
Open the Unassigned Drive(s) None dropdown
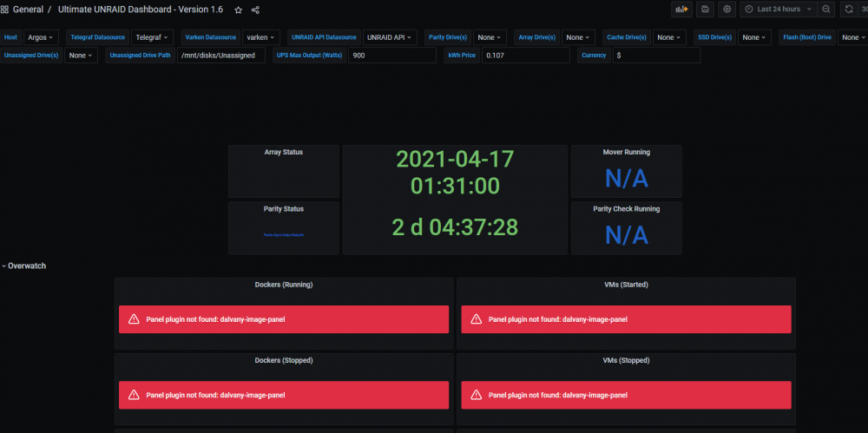(81, 56)
